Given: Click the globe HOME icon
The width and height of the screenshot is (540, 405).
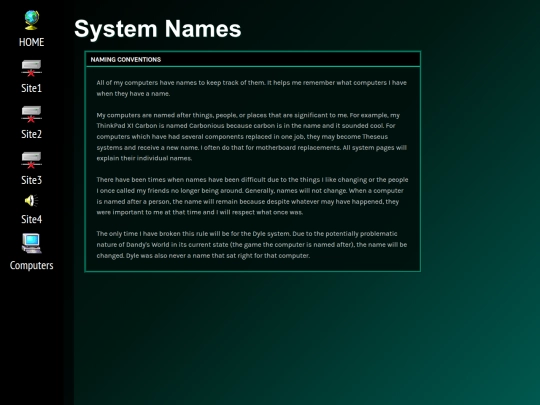Looking at the screenshot, I should pyautogui.click(x=32, y=20).
